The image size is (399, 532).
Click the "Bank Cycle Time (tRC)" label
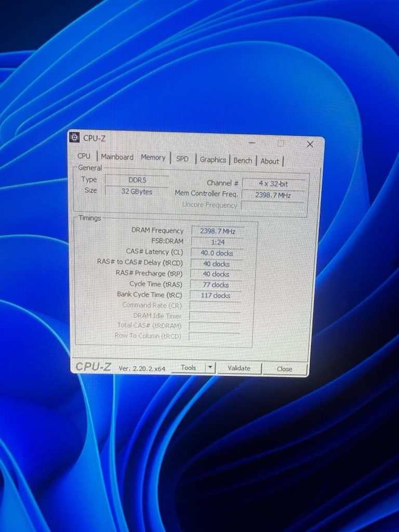tap(150, 295)
